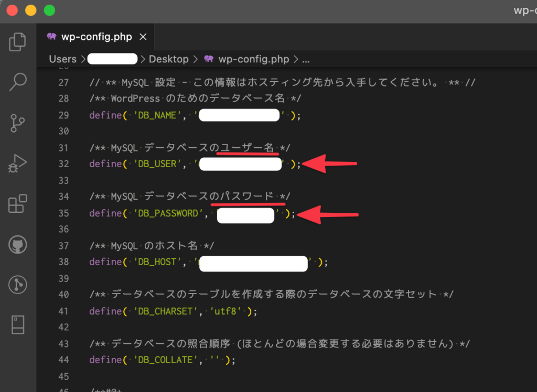Click the PHP elephant icon on the tab
Screen dimensions: 537x392
pyautogui.click(x=52, y=36)
